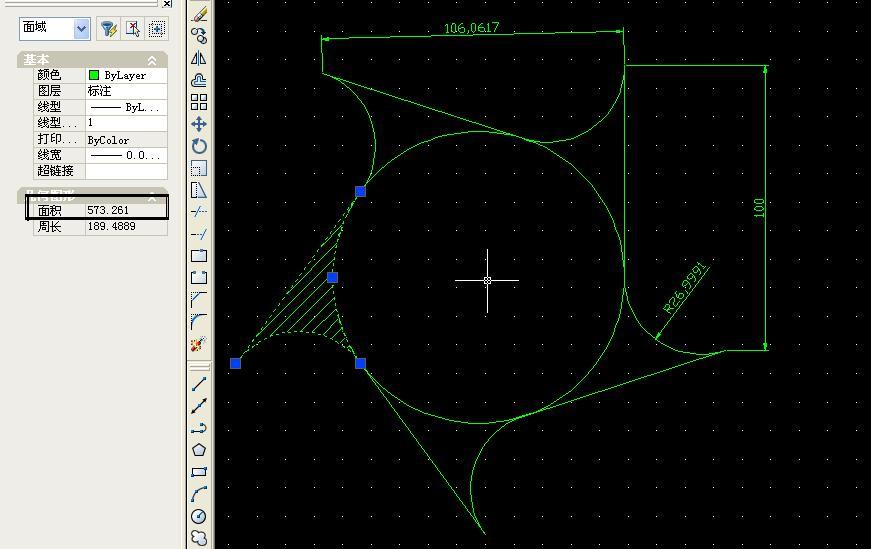Click the R26,9991 radius dimension text

pos(686,288)
